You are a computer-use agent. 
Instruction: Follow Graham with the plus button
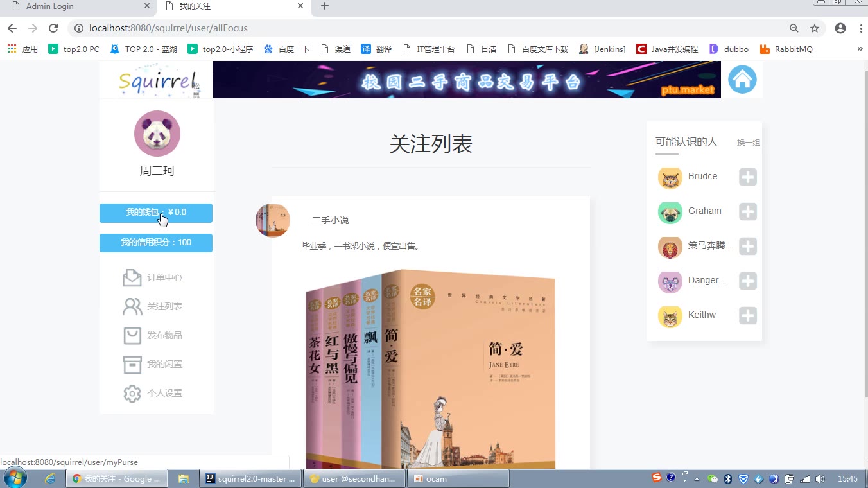[748, 211]
